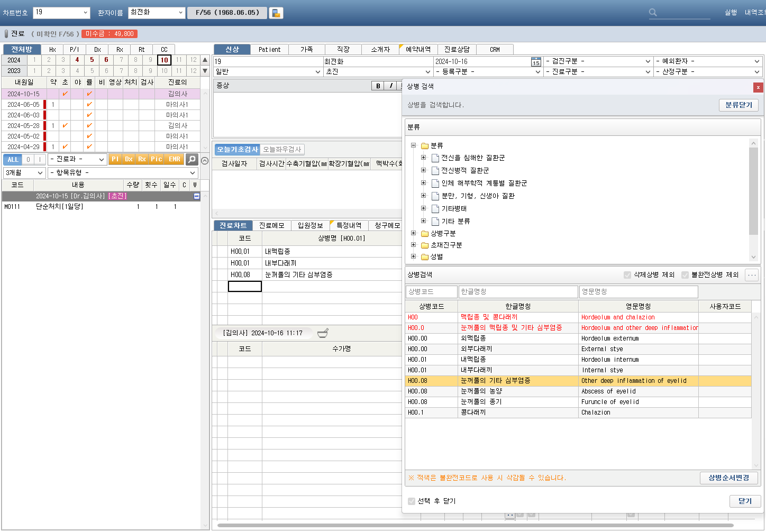This screenshot has height=532, width=766.
Task: Open the 검진구분 dropdown
Action: point(598,61)
